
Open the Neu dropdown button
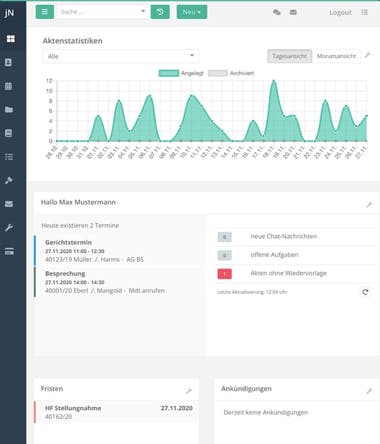(192, 12)
